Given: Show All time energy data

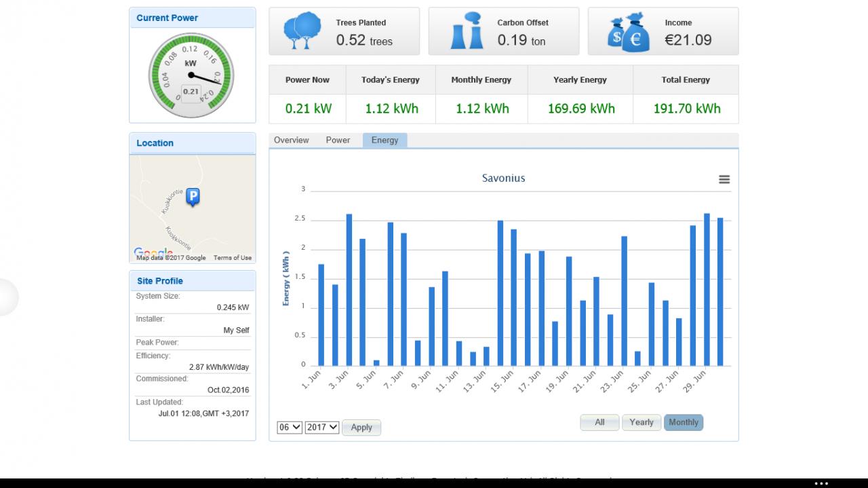Looking at the screenshot, I should 599,422.
